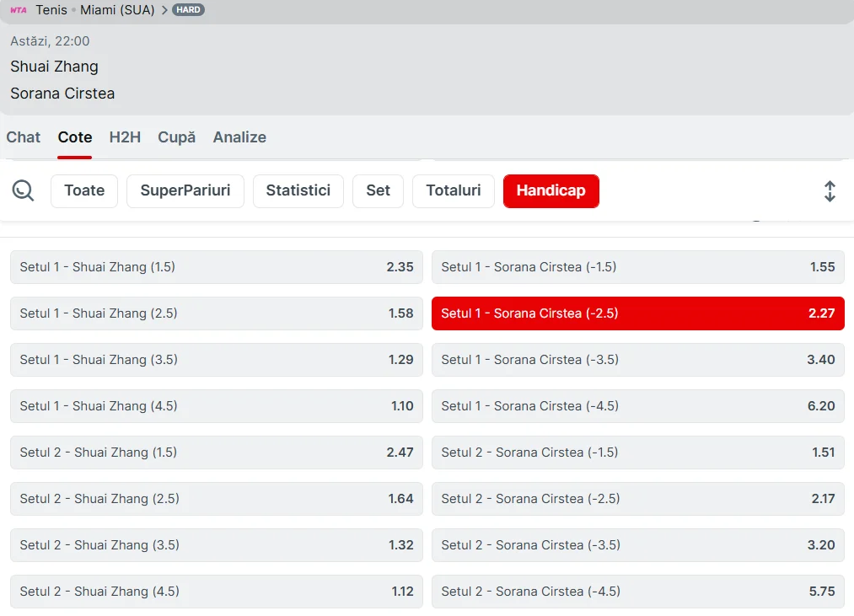Open the Chat tab
The image size is (854, 616).
pos(24,137)
